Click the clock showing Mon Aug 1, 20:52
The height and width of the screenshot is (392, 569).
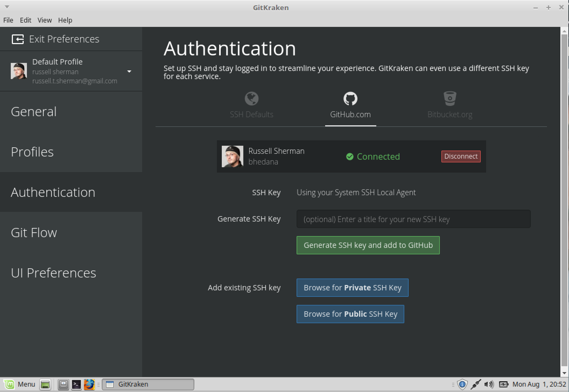click(x=539, y=384)
